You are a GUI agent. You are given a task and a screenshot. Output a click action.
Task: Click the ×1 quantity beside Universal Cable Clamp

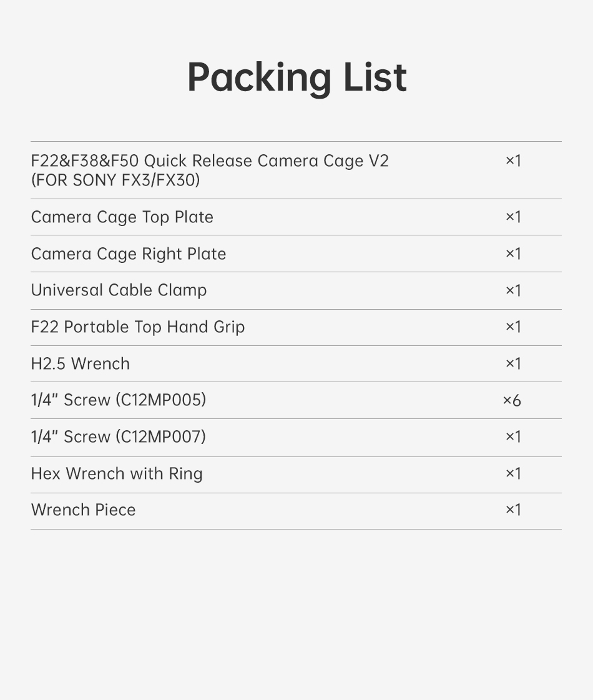[513, 290]
